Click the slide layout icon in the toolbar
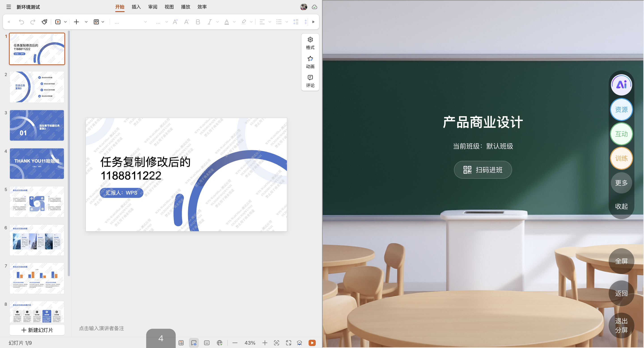The height and width of the screenshot is (348, 644). click(96, 22)
